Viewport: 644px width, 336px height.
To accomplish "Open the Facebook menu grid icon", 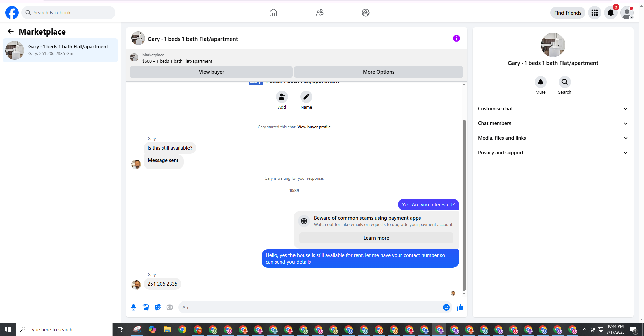I will click(x=595, y=13).
